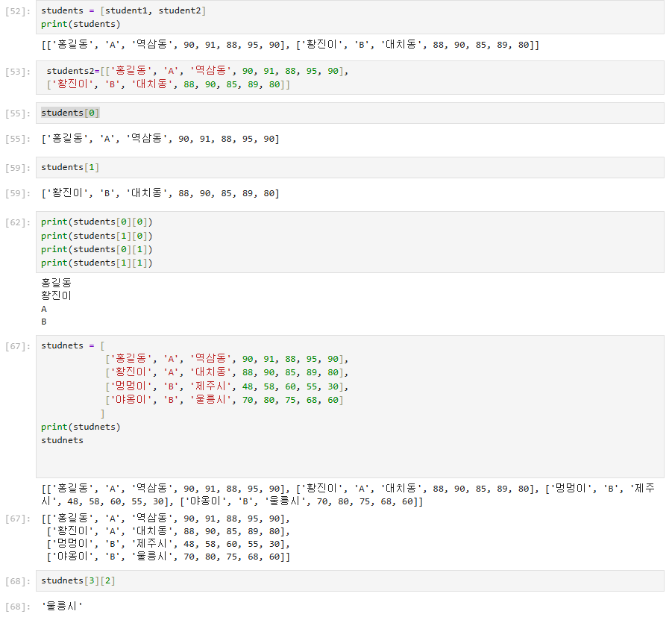Click the '멍멍이' row in the cell 67 output
This screenshot has height=617, width=672.
(168, 544)
